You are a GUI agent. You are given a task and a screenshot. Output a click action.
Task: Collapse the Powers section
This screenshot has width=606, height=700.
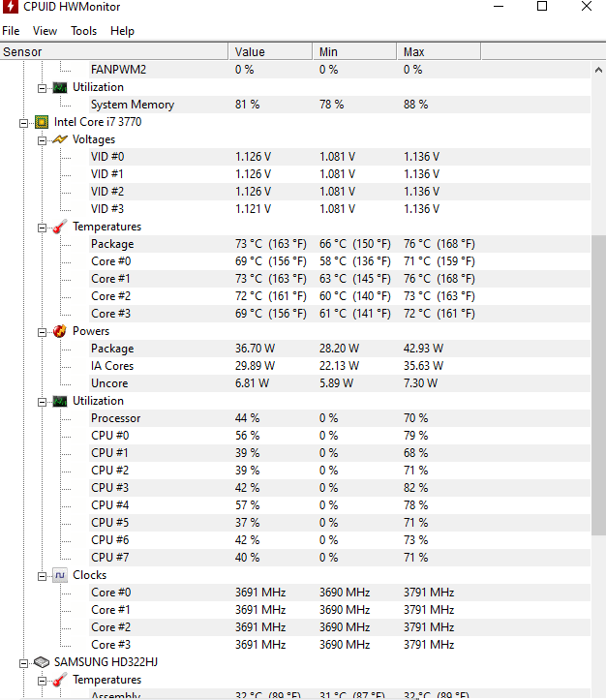click(42, 332)
